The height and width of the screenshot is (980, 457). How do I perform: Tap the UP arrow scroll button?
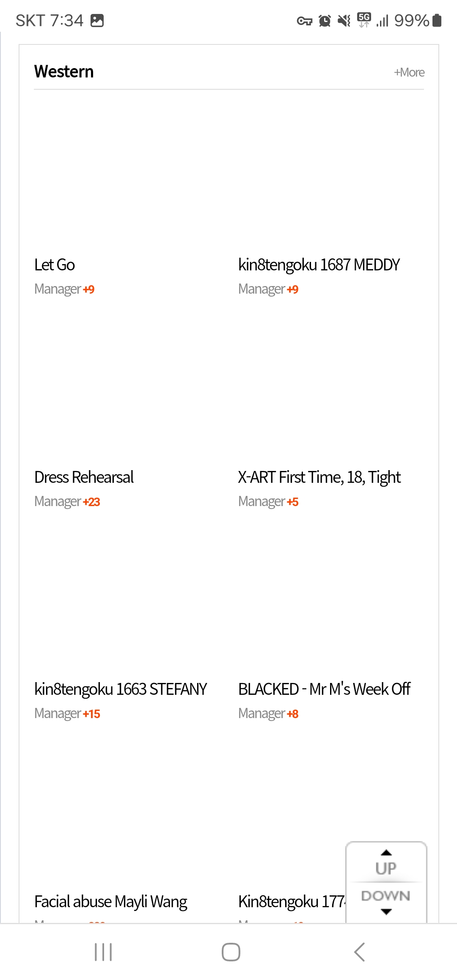point(386,862)
